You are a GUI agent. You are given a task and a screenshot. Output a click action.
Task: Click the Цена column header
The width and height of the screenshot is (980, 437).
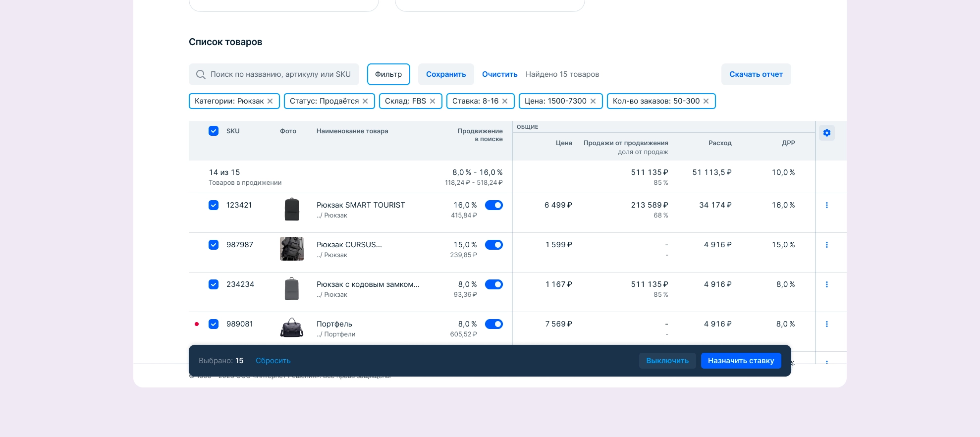564,143
